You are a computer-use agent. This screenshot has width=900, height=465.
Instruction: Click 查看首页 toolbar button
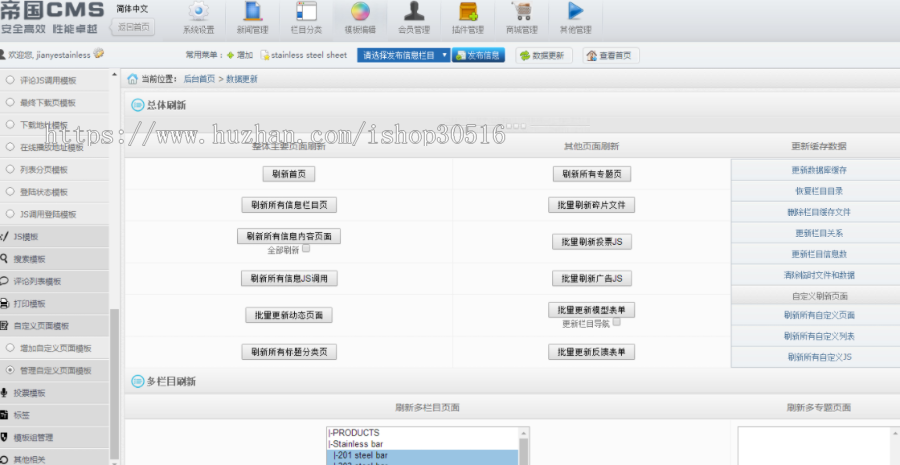(x=611, y=56)
